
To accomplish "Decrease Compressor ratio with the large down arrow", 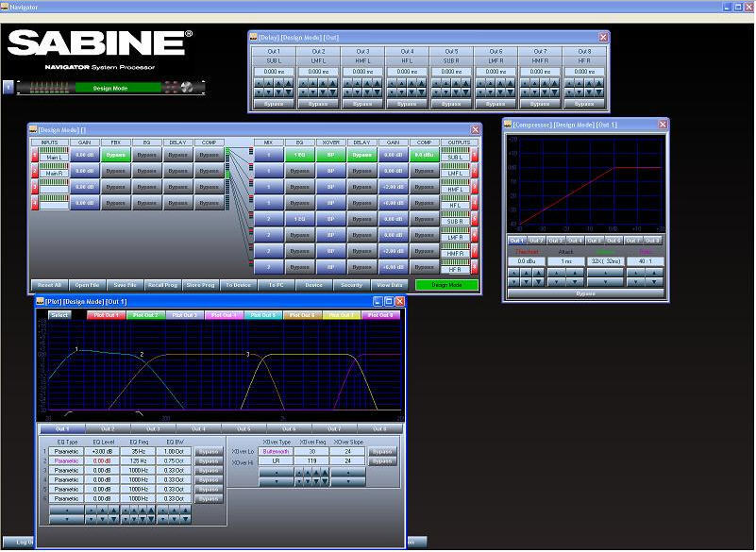I will 654,282.
